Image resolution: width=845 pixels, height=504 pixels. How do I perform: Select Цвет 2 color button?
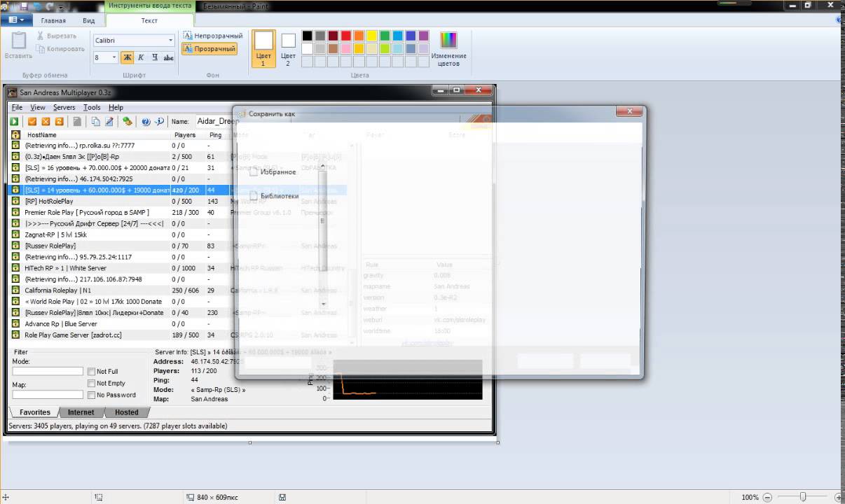pyautogui.click(x=288, y=49)
